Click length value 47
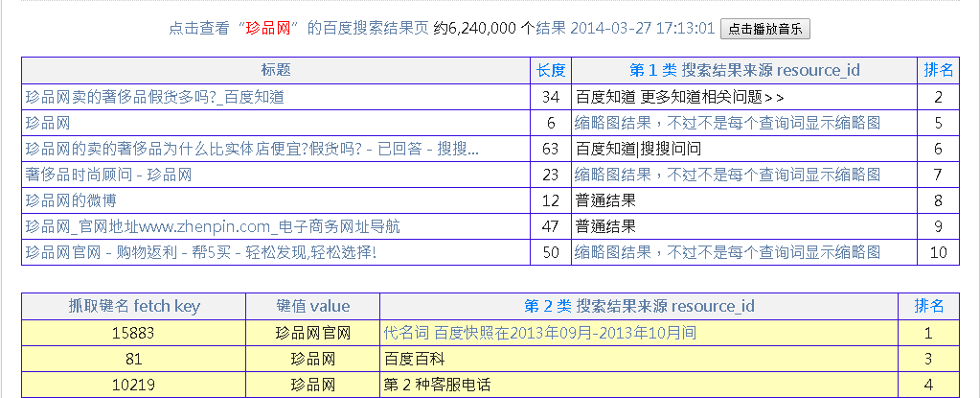Viewport: 980px width, 398px height. tap(551, 226)
